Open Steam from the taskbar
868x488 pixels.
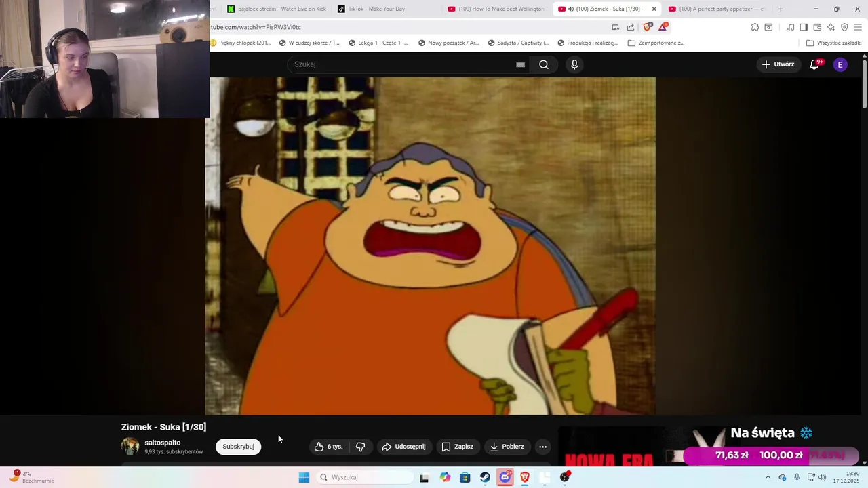(x=485, y=477)
